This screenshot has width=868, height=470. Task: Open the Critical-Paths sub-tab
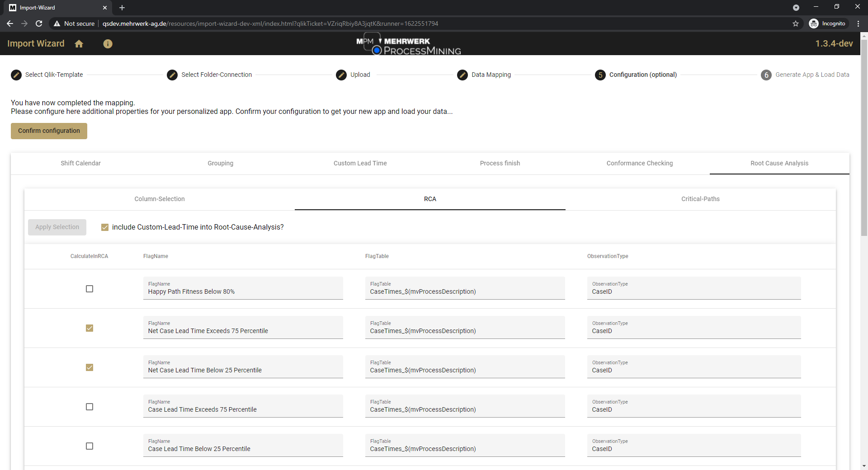700,199
